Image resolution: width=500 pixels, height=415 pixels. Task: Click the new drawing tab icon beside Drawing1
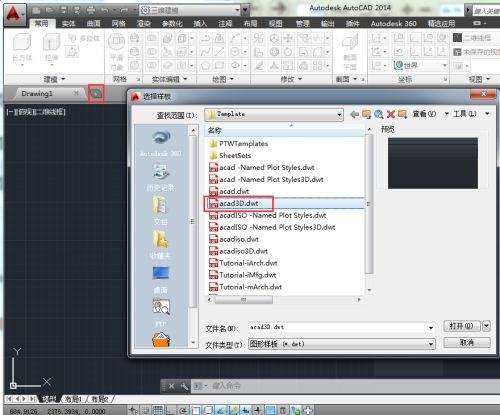coord(96,94)
